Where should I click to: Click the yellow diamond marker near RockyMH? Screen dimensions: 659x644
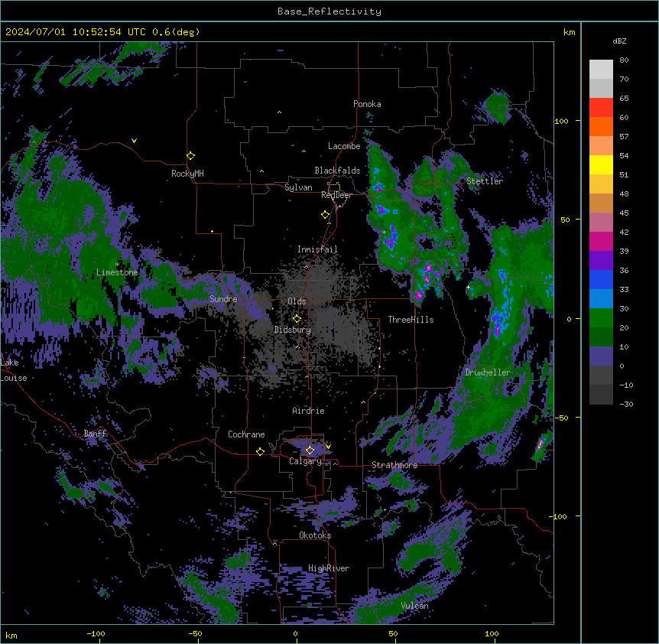click(191, 156)
